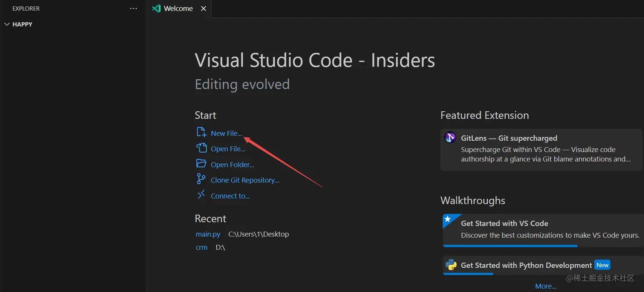Close the Welcome tab

click(204, 9)
